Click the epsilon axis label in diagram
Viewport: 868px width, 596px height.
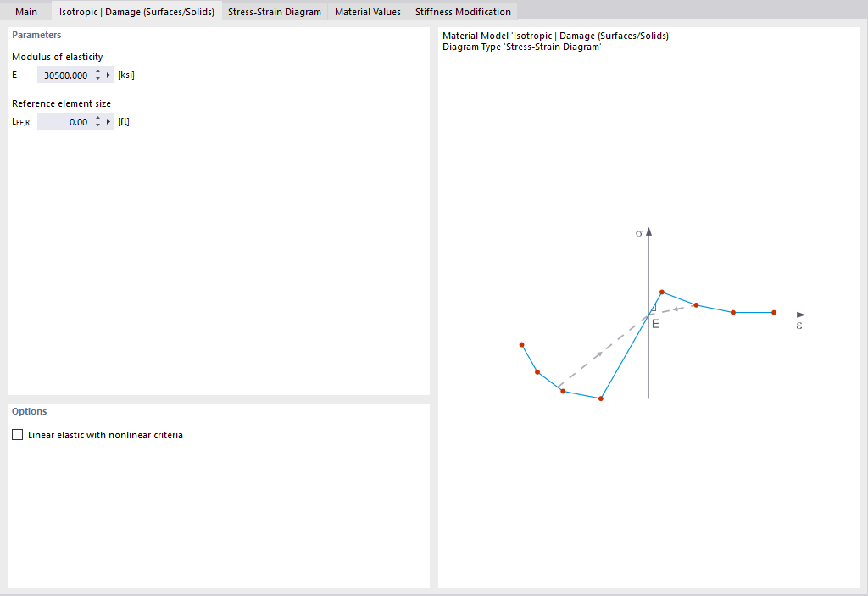[x=798, y=326]
